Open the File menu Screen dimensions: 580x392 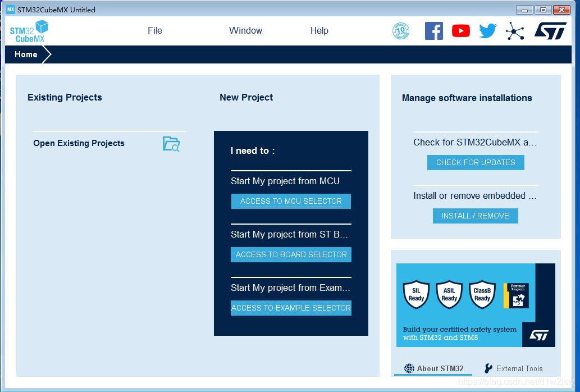pyautogui.click(x=155, y=31)
